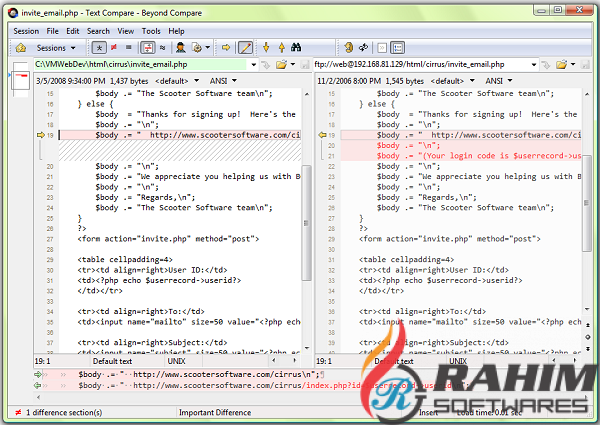Click the Rules referee icon
600x425 pixels.
point(181,48)
